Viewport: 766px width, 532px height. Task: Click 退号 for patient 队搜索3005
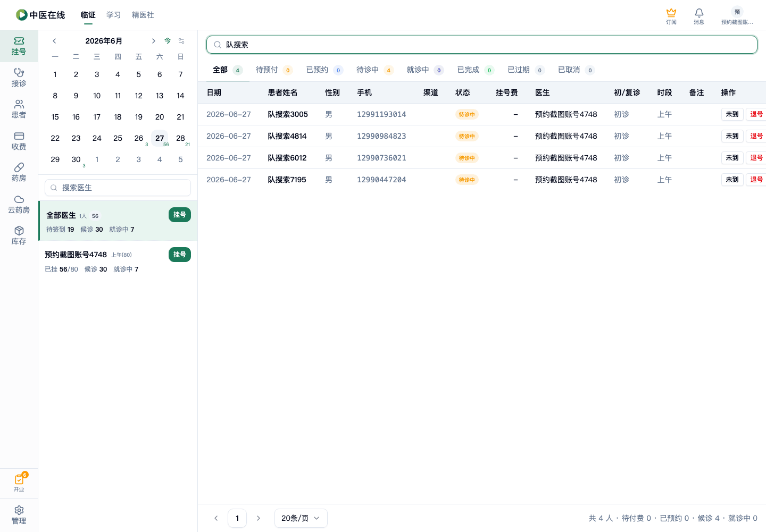tap(756, 114)
